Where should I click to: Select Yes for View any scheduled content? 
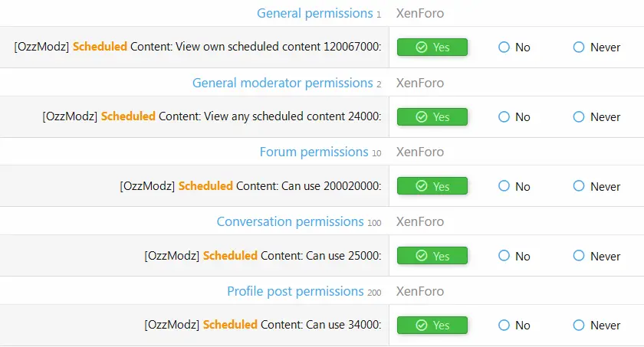(432, 117)
